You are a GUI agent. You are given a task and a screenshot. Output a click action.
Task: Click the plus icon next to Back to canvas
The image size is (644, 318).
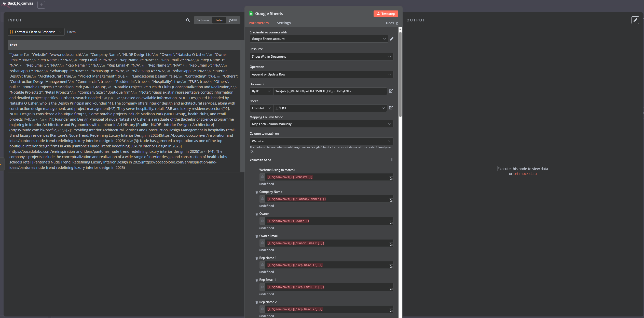(41, 5)
